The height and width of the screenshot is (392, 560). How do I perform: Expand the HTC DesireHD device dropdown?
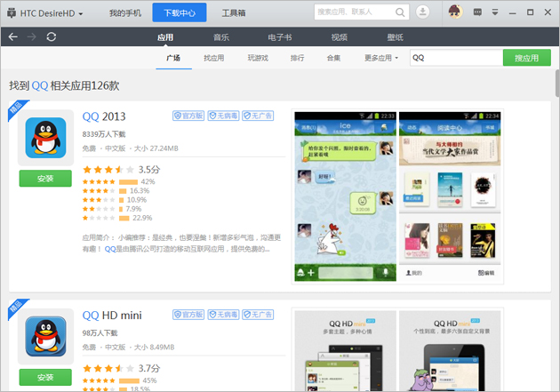pyautogui.click(x=49, y=12)
